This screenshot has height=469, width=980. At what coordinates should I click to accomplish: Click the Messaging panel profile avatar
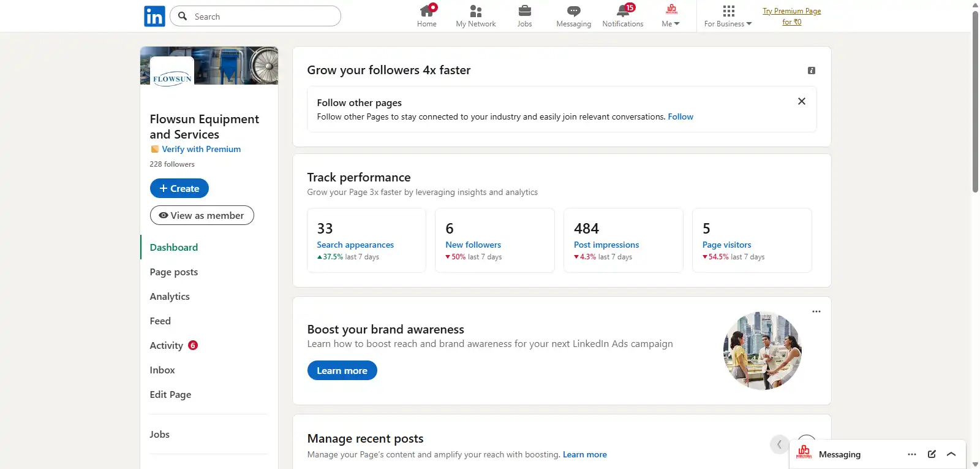(x=804, y=453)
